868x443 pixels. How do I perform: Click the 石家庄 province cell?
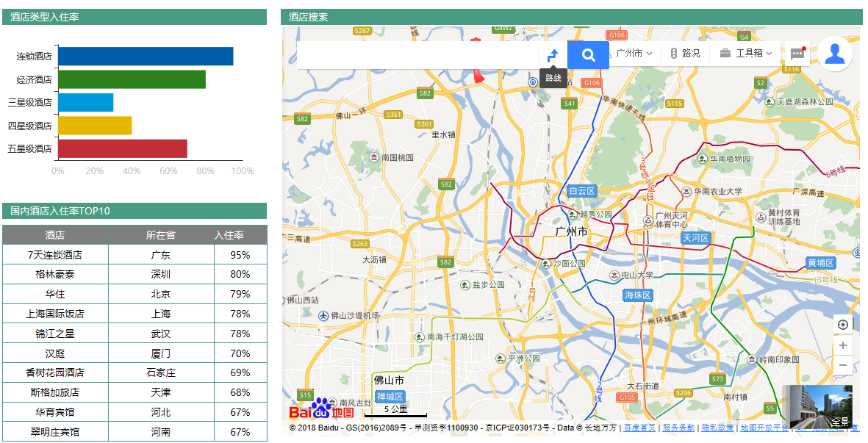point(161,373)
